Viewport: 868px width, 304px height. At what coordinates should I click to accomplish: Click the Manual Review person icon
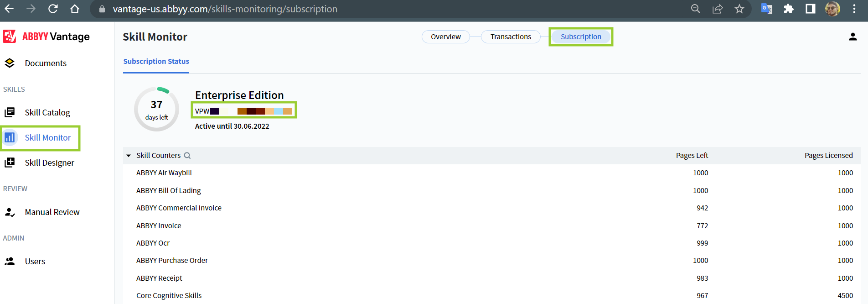pos(10,212)
